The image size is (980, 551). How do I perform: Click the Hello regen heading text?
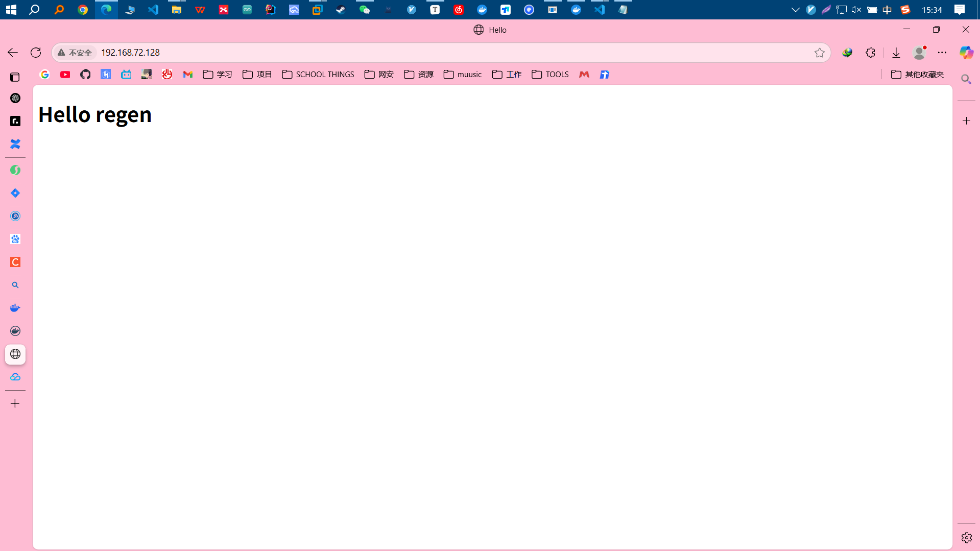pos(95,114)
